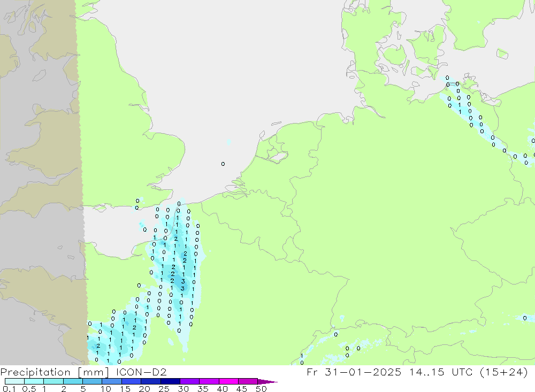Click the "Precipitation" title word

(x=35, y=372)
